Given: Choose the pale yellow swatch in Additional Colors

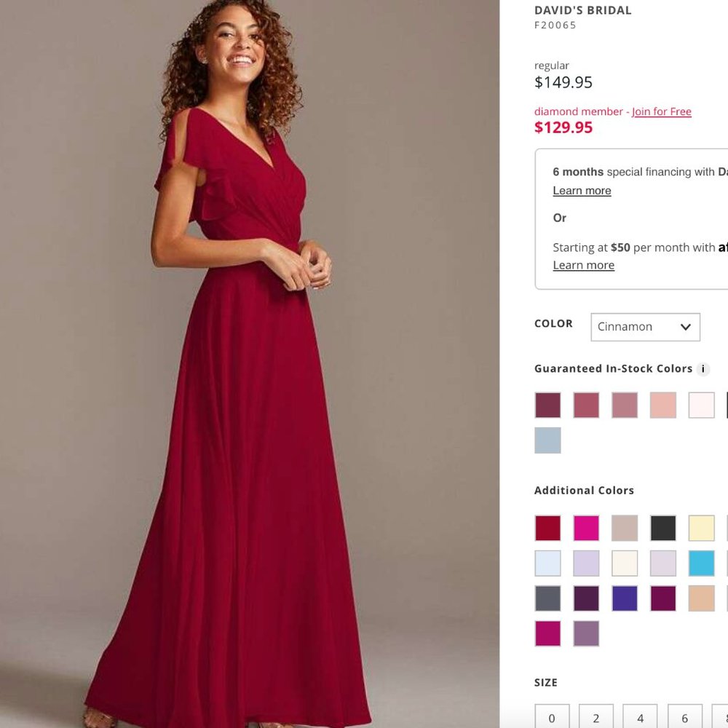Looking at the screenshot, I should click(x=701, y=528).
